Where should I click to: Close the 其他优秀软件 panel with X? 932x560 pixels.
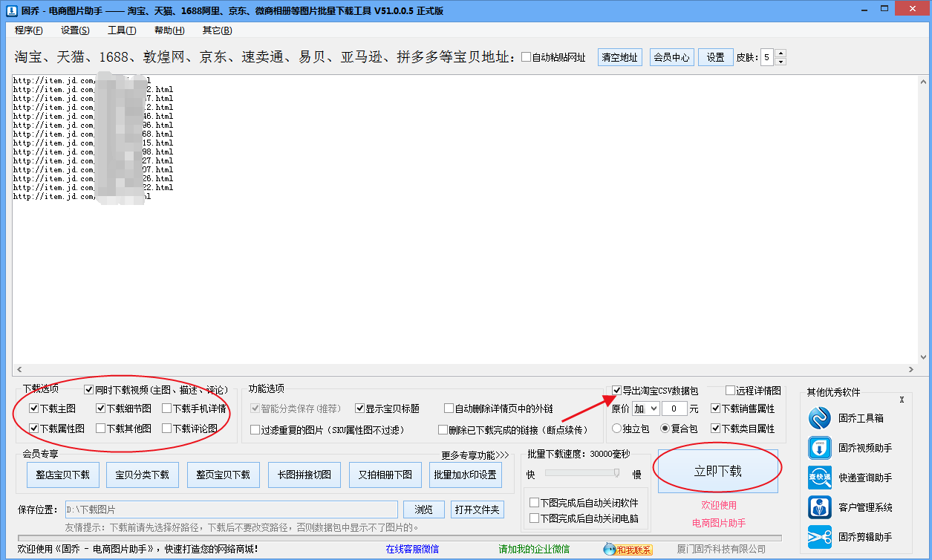pyautogui.click(x=902, y=400)
